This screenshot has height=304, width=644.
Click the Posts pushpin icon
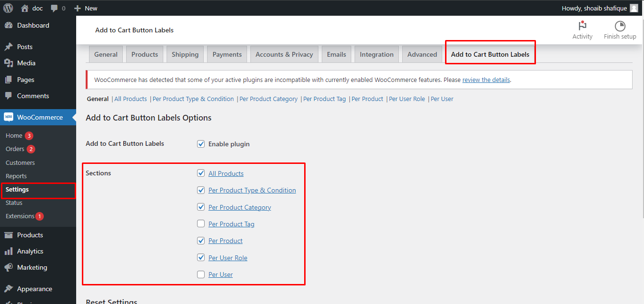pos(9,47)
